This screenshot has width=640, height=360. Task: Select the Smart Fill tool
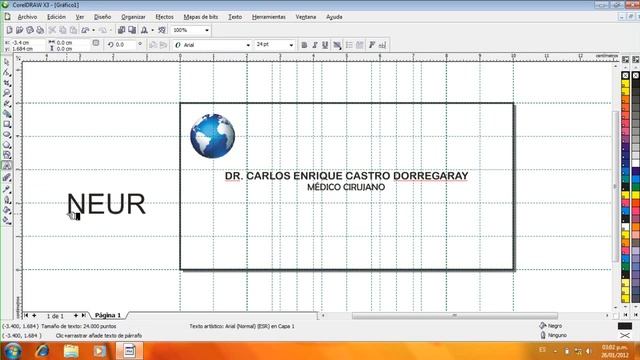pos(7,114)
